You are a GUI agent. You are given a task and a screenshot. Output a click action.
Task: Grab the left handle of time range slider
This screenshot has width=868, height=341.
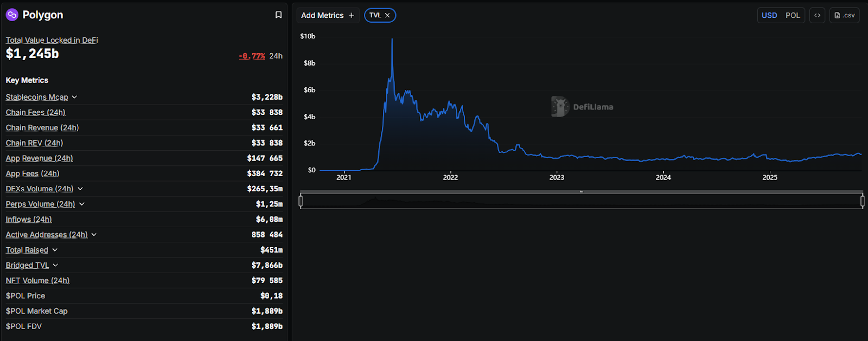click(x=301, y=201)
